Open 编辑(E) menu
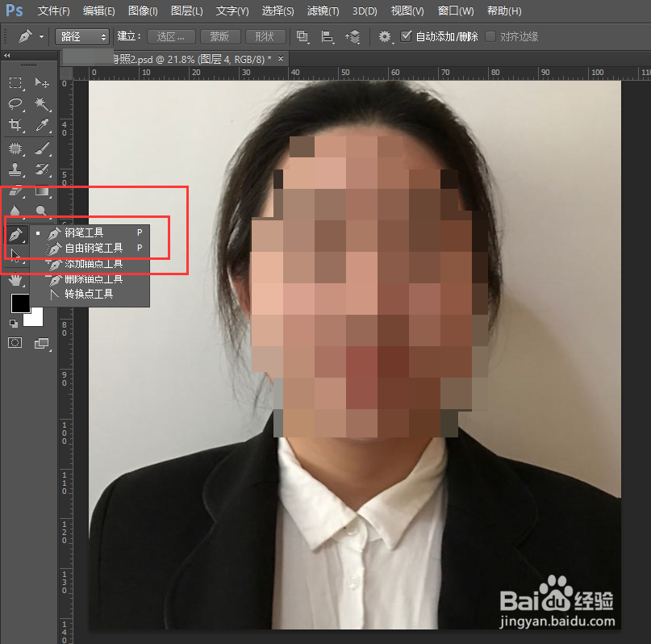This screenshot has height=644, width=651. 98,10
